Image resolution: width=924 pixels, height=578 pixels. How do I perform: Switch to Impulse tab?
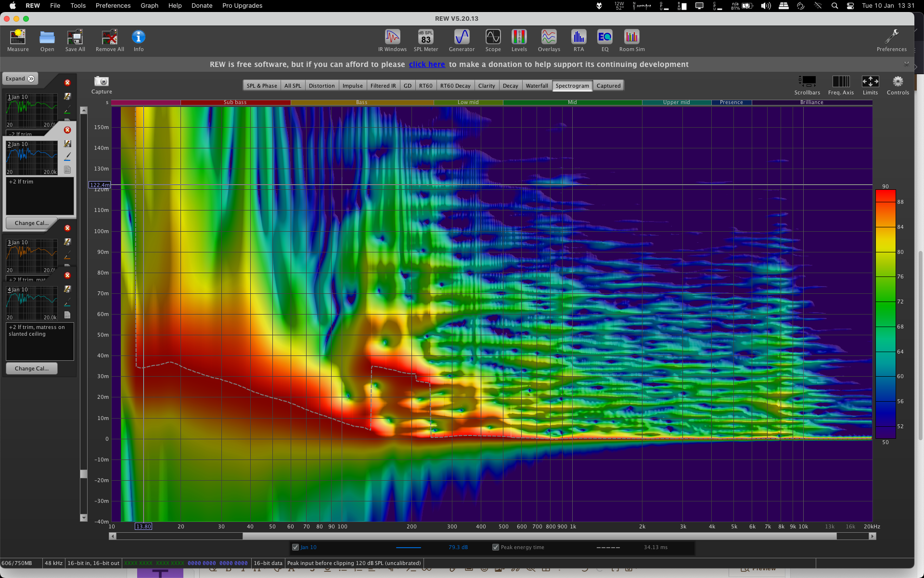pyautogui.click(x=353, y=86)
